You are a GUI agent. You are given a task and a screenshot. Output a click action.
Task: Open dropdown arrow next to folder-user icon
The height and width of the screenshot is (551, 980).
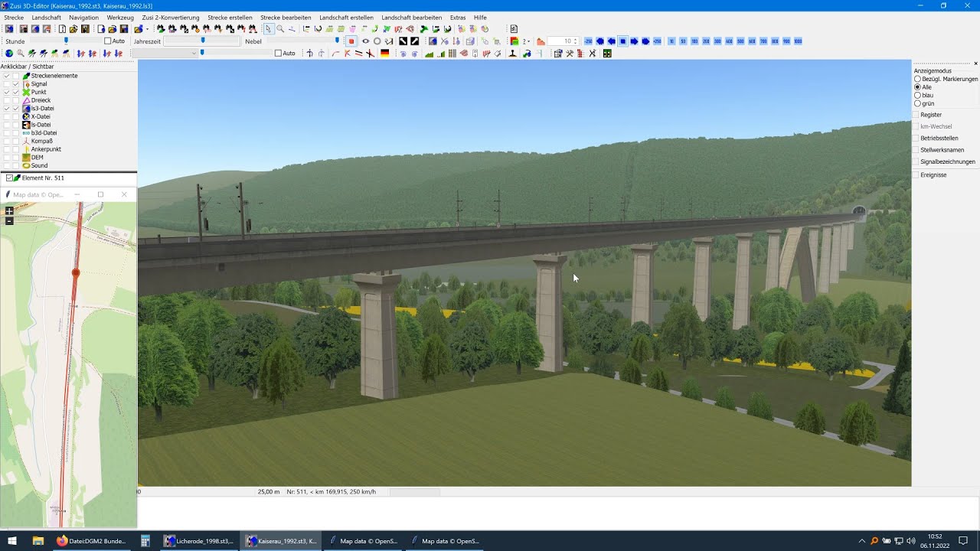pyautogui.click(x=147, y=29)
